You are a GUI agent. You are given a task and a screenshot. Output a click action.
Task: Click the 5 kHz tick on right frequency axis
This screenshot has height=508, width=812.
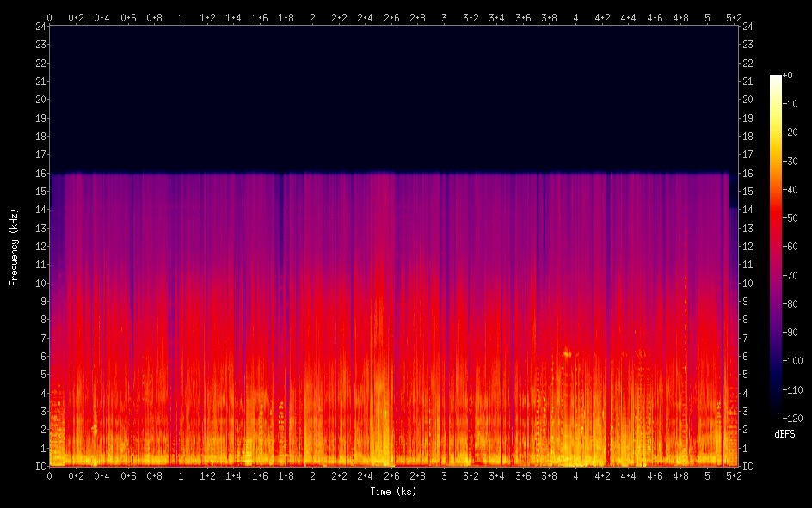[x=745, y=375]
